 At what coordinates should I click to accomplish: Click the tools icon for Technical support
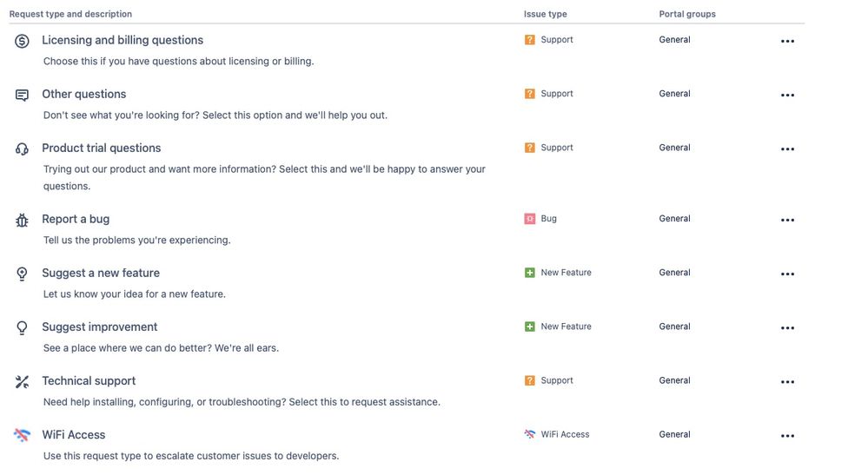coord(23,381)
